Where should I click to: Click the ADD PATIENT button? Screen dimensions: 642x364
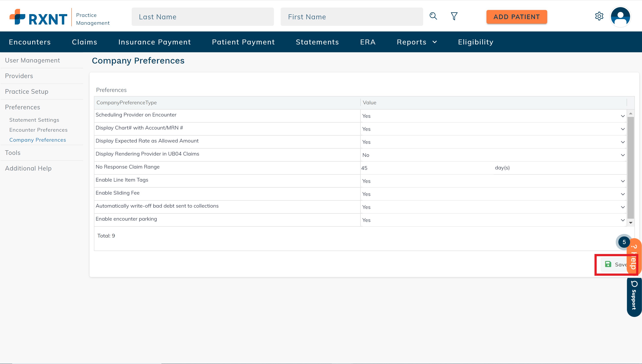517,17
